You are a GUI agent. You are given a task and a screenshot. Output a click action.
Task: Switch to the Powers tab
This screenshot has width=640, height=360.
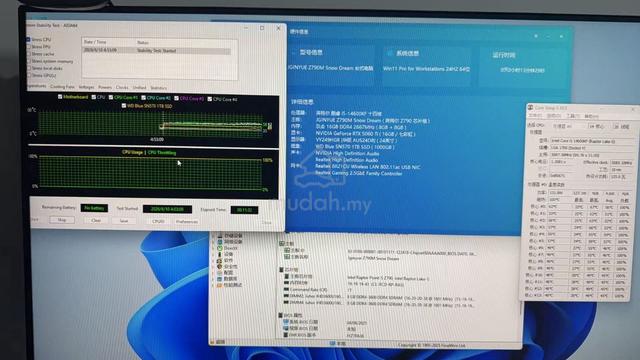[105, 87]
